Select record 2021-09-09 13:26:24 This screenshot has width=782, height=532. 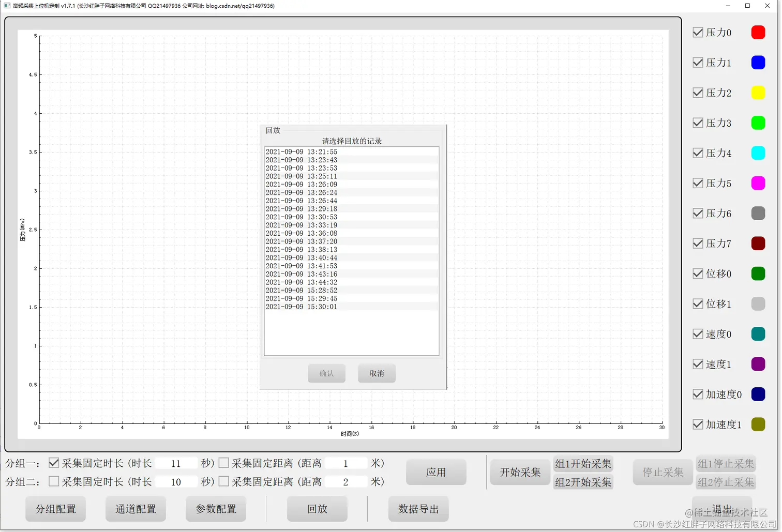pyautogui.click(x=351, y=193)
